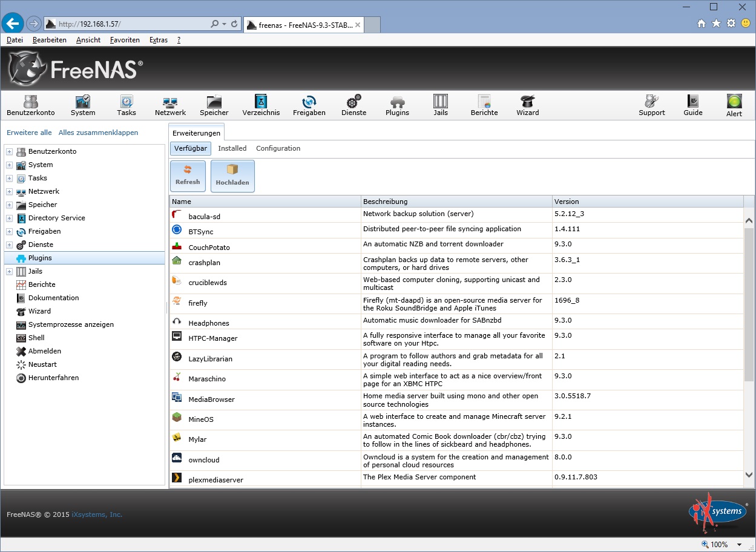Click the browser back button
756x552 pixels.
point(13,24)
